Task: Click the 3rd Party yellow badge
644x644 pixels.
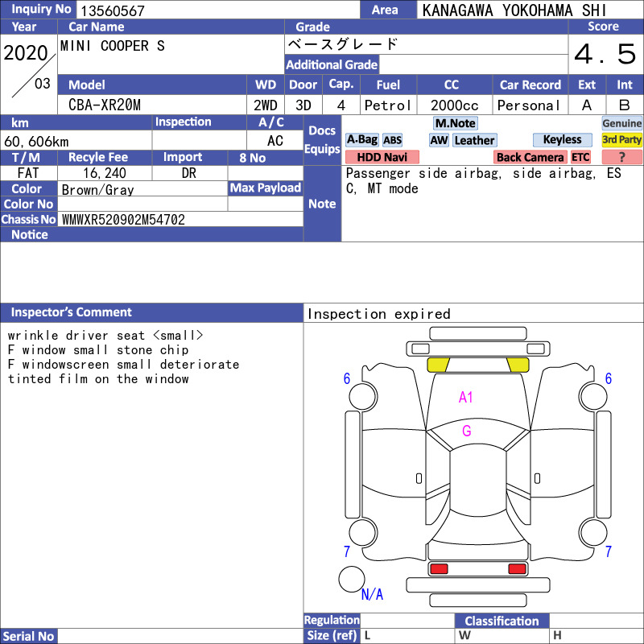Action: [x=621, y=139]
